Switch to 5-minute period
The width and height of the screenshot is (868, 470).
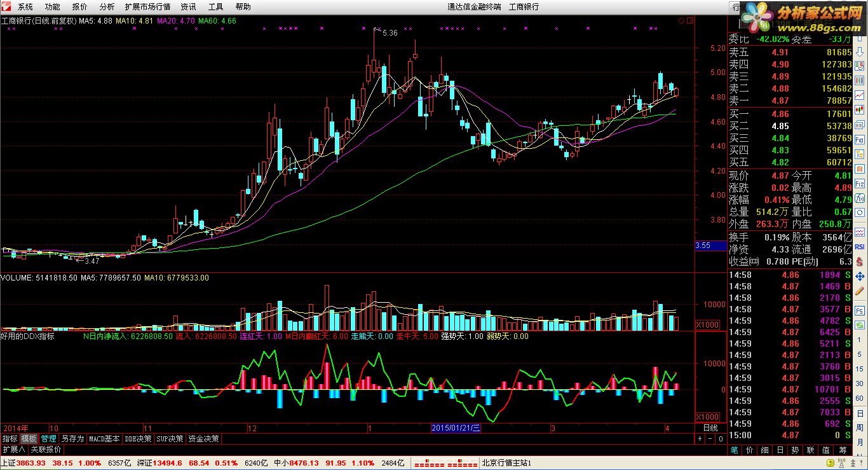[x=859, y=354]
